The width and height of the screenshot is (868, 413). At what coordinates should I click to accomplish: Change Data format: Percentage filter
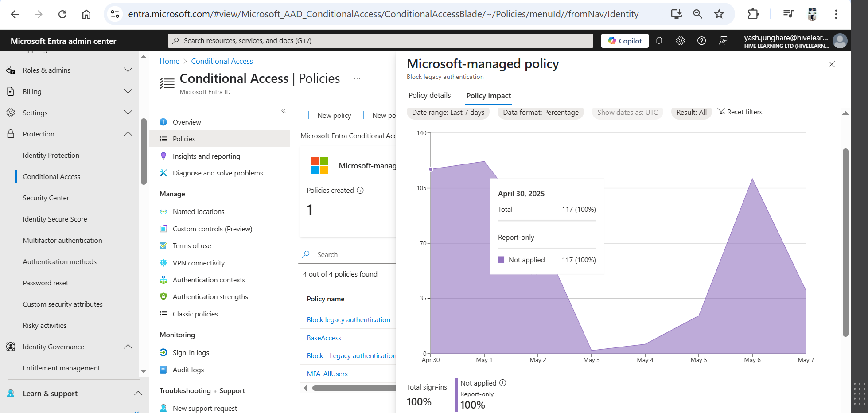(x=541, y=113)
